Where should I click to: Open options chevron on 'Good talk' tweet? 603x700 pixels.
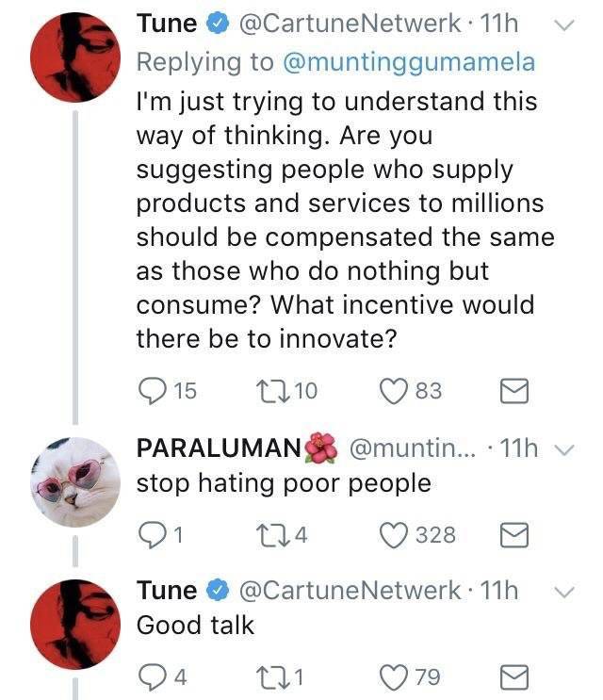561,592
